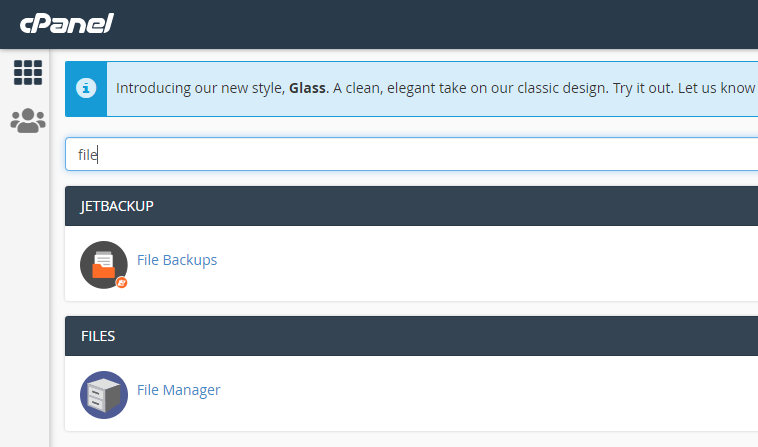Screen dimensions: 758x447
Task: Click the cPanel logo in the header
Action: [x=64, y=23]
